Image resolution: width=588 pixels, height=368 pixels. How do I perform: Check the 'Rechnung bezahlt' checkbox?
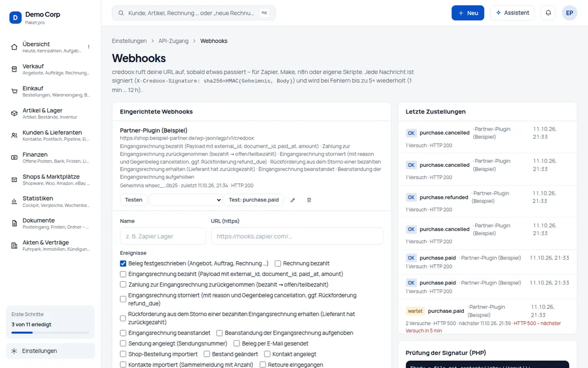(x=278, y=263)
